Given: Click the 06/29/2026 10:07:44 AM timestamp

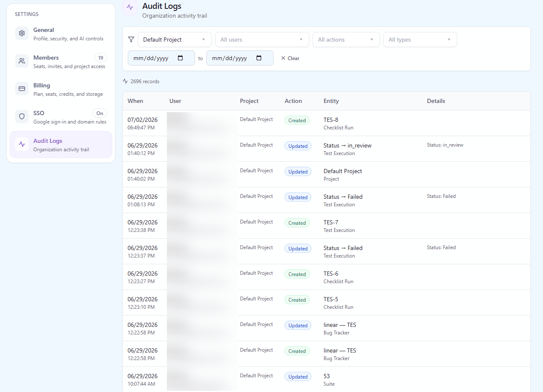Looking at the screenshot, I should [142, 380].
